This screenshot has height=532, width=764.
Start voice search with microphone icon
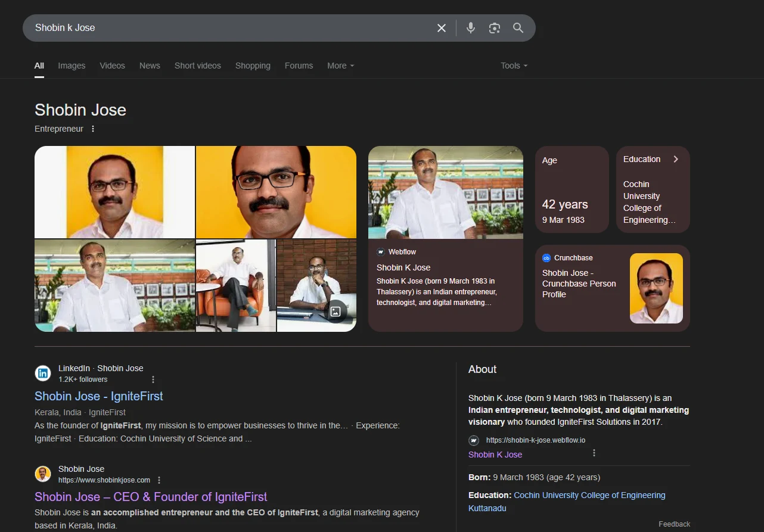pyautogui.click(x=471, y=28)
